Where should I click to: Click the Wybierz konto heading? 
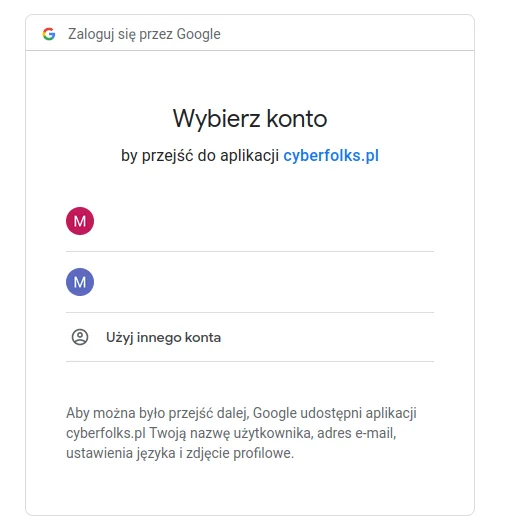tap(250, 118)
